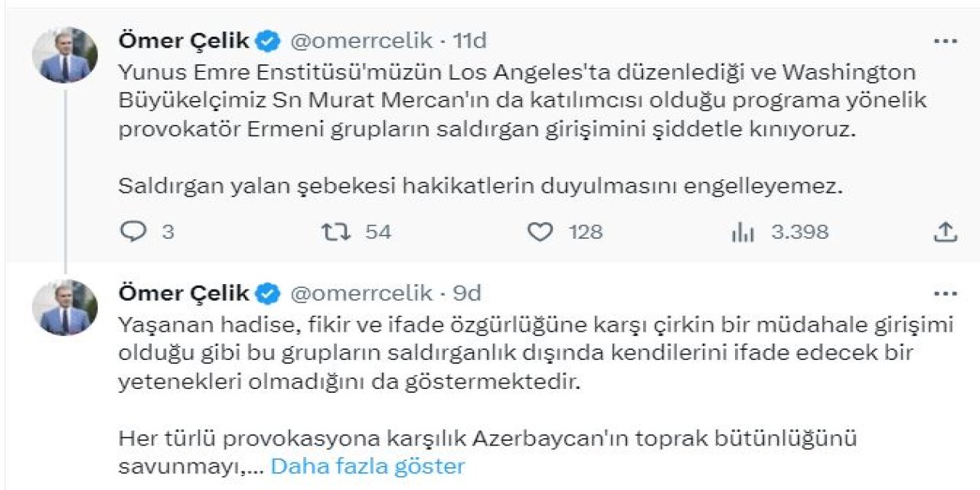
Task: Click the "9d" timestamp on the second tweet
Action: point(469,293)
